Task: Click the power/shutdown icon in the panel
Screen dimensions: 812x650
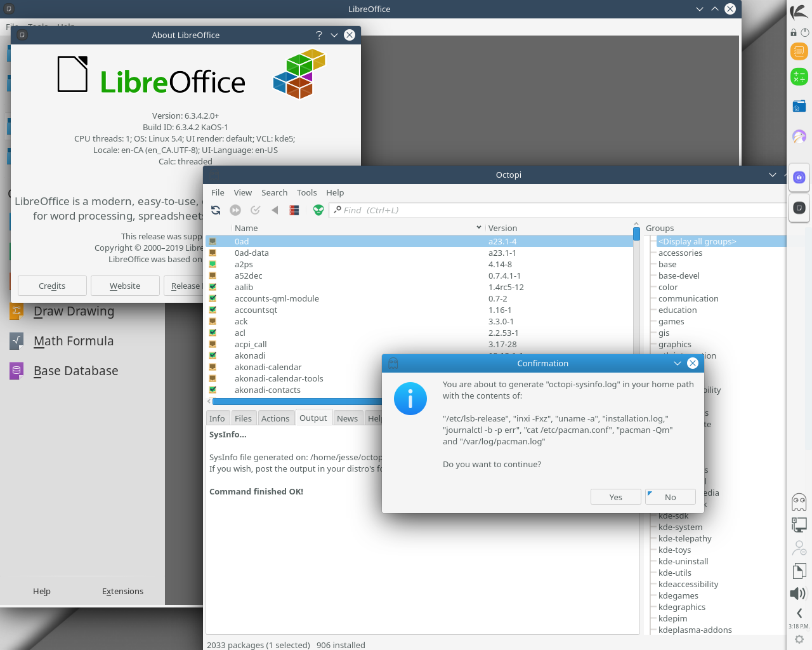Action: pyautogui.click(x=805, y=32)
